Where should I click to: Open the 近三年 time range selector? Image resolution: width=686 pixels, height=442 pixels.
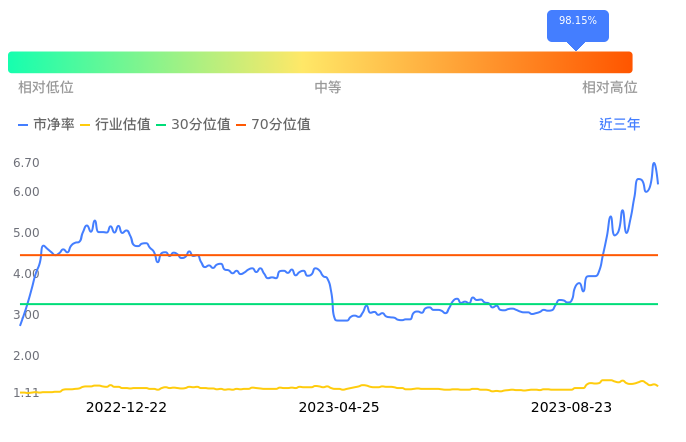point(619,125)
